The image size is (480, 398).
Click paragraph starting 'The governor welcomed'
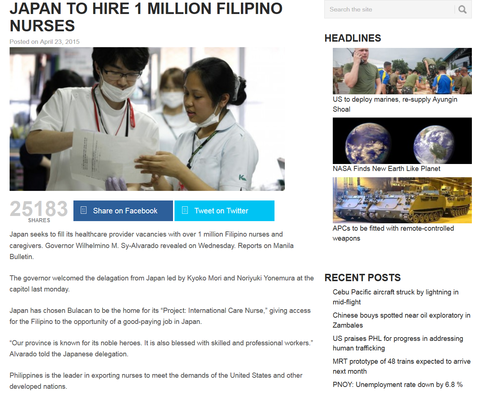click(x=162, y=283)
